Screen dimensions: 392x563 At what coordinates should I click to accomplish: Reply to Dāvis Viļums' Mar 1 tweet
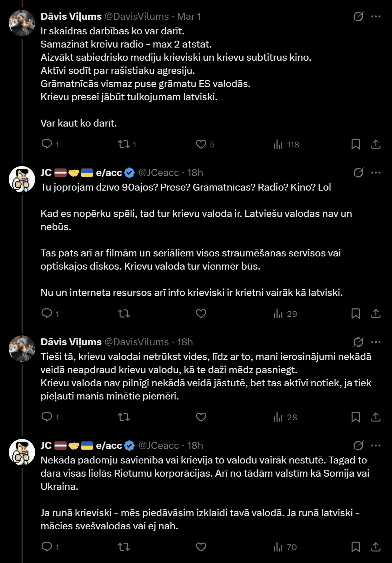coord(47,144)
